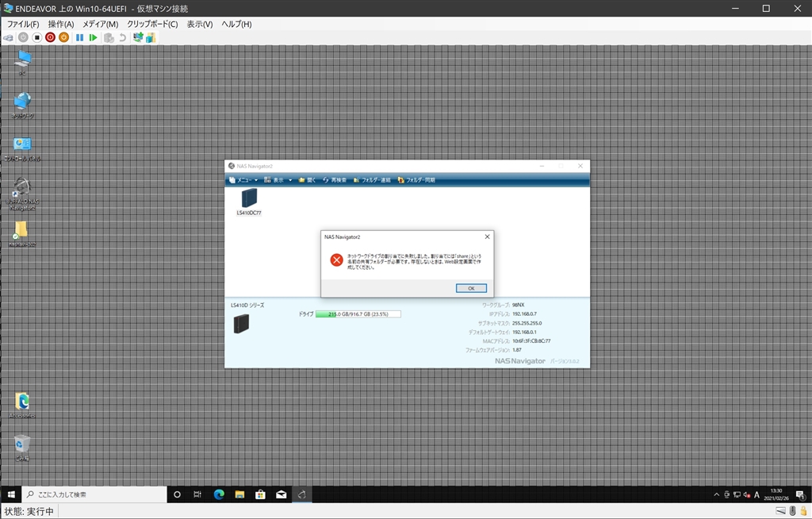Click the Revert (undo arrow) VM toolbar icon
This screenshot has width=812, height=519.
tap(122, 37)
